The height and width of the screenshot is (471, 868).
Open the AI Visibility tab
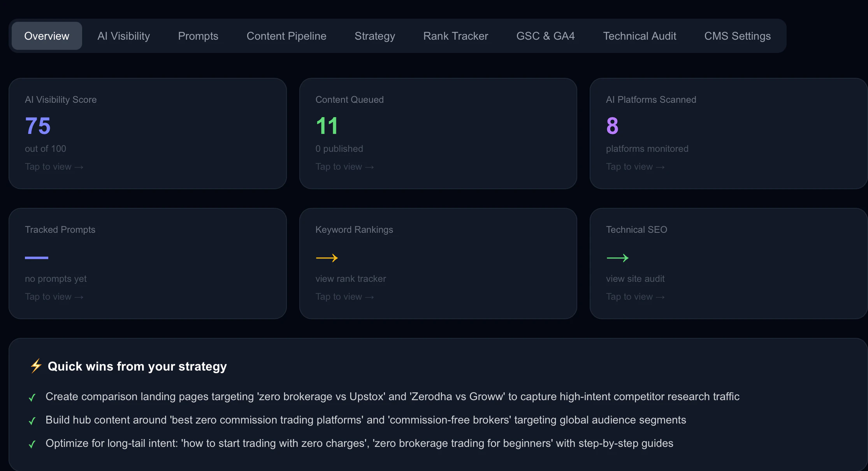[123, 36]
